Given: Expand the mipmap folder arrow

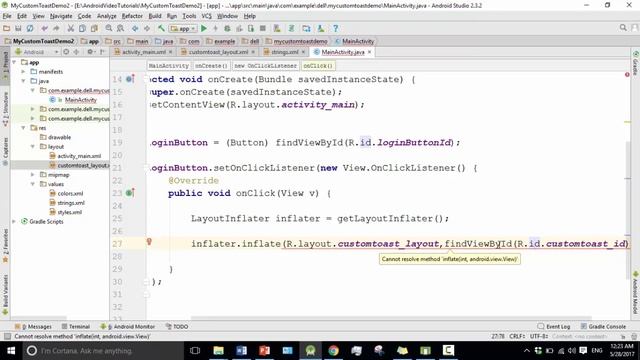Looking at the screenshot, I should click(33, 175).
